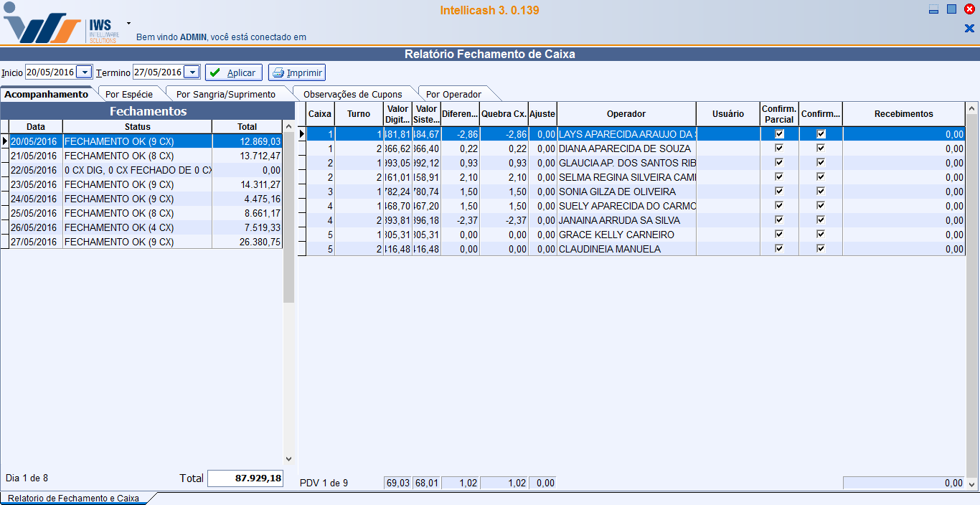
Task: Select the 23/05/2016 closing row
Action: pyautogui.click(x=146, y=184)
